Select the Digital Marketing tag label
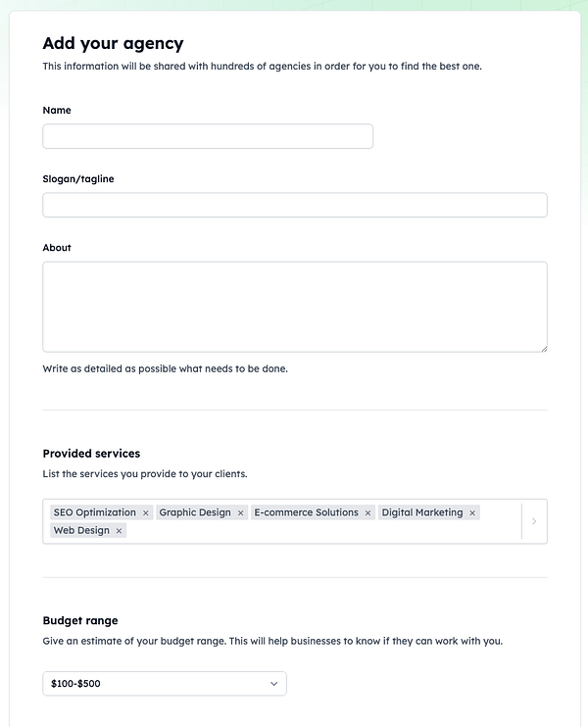Viewport: 588px width, 727px height. [x=423, y=512]
